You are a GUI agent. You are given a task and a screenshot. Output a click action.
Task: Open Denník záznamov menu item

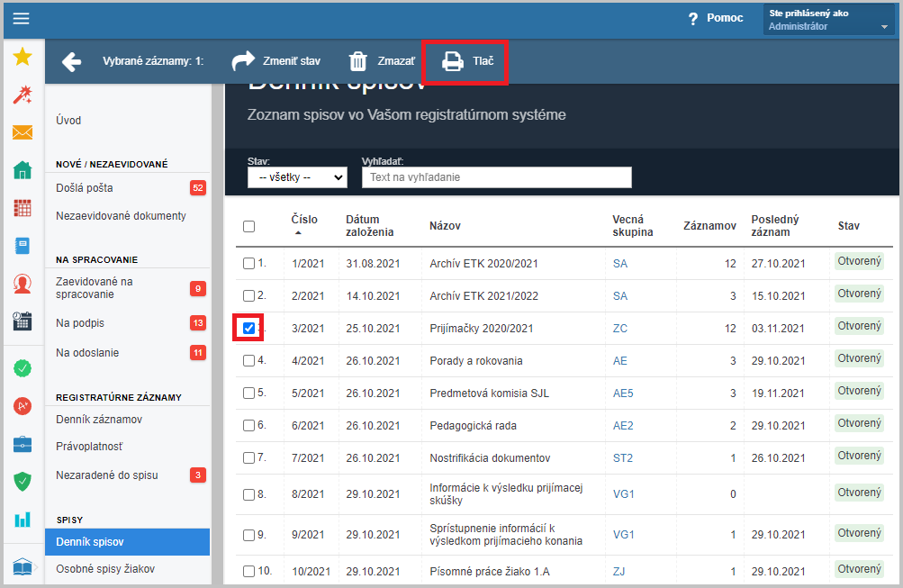(99, 420)
